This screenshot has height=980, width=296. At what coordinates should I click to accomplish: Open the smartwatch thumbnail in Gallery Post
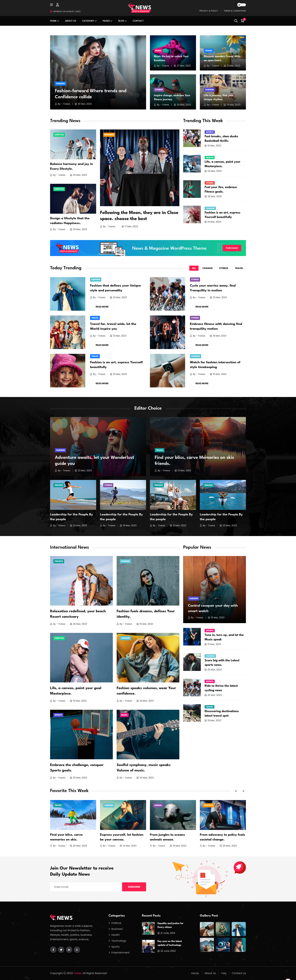pyautogui.click(x=207, y=929)
